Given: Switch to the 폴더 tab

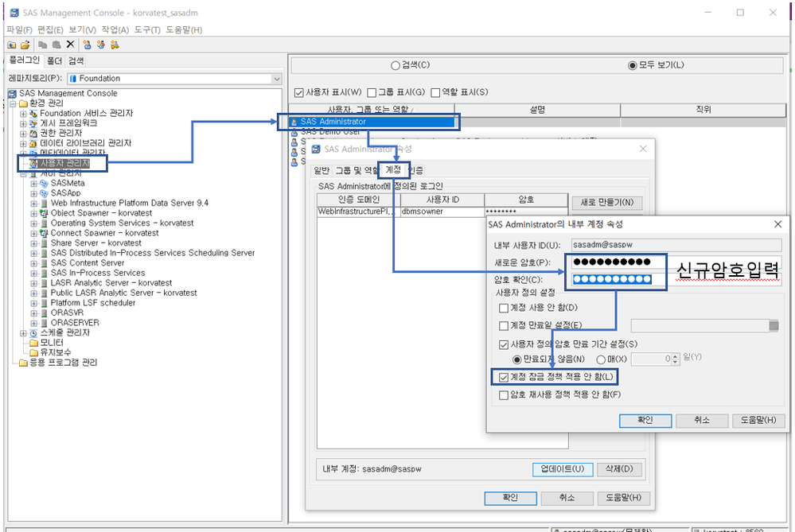Looking at the screenshot, I should pos(55,61).
